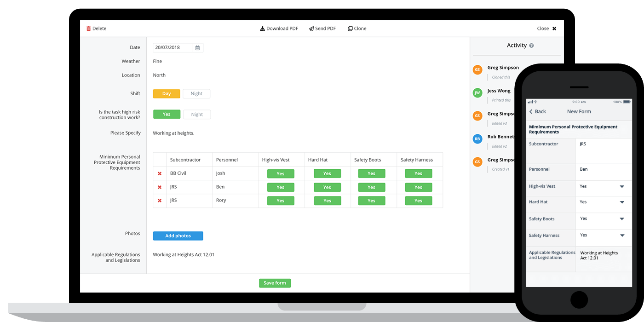
Task: Tap Back on the New Form screen
Action: coord(537,111)
